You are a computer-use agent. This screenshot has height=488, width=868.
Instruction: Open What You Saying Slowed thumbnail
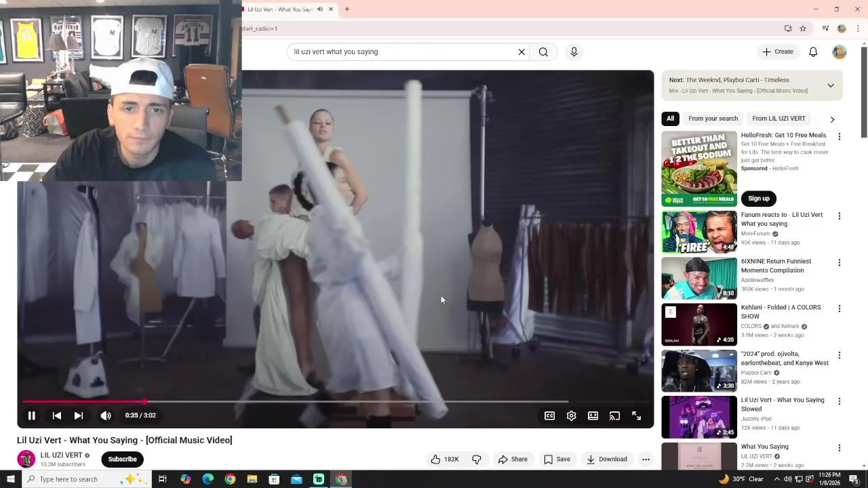click(699, 417)
